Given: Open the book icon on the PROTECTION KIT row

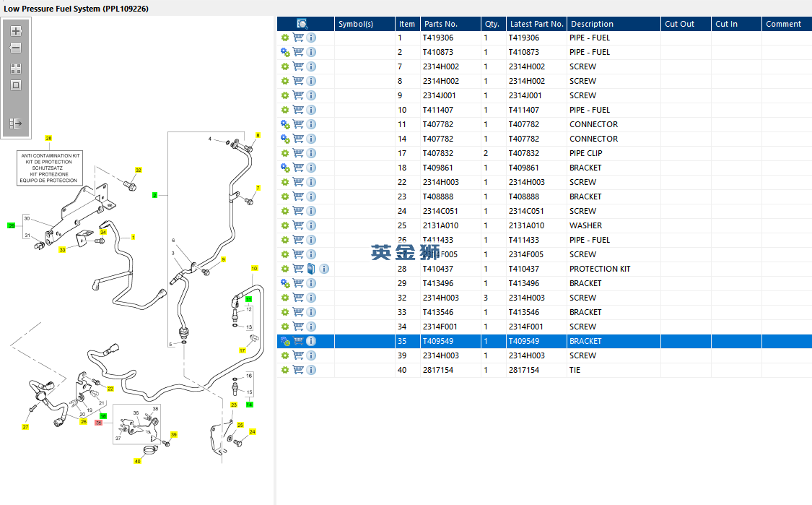Looking at the screenshot, I should (310, 269).
